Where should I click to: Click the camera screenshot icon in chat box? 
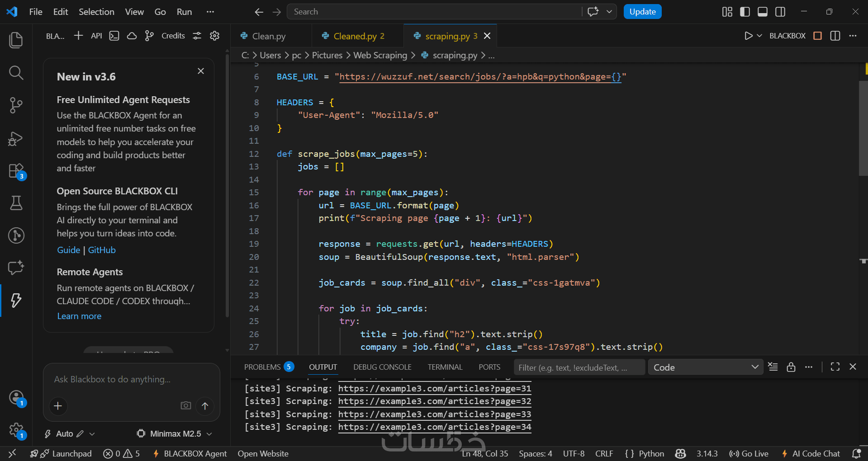pyautogui.click(x=185, y=405)
